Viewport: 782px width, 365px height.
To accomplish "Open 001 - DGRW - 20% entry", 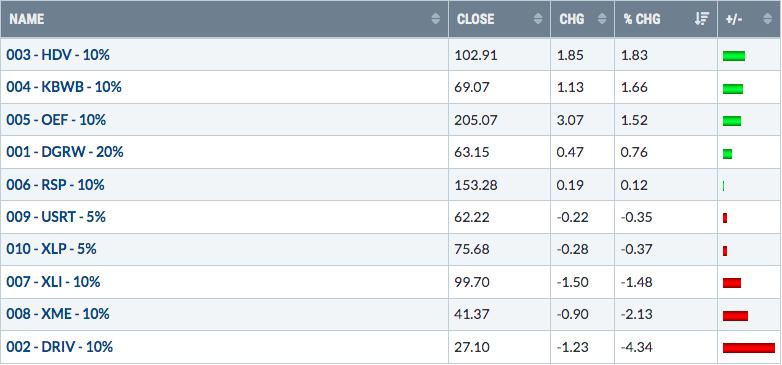I will click(x=65, y=152).
